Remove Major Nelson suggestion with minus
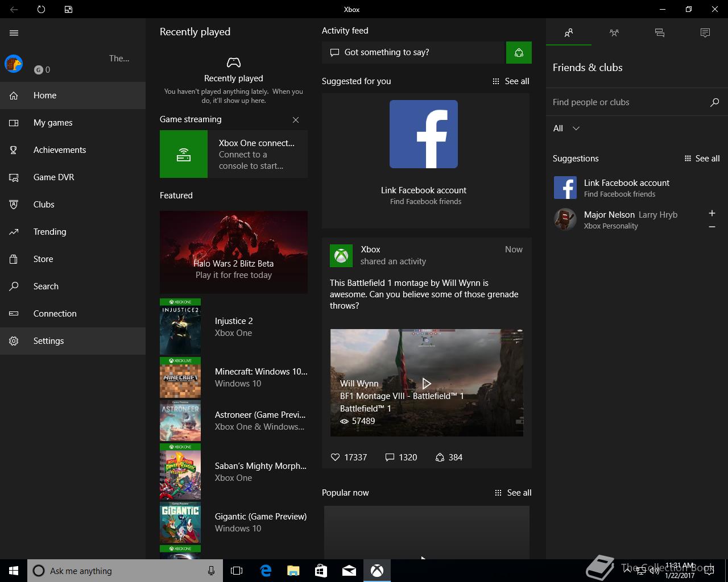Viewport: 728px width, 582px height. coord(712,227)
